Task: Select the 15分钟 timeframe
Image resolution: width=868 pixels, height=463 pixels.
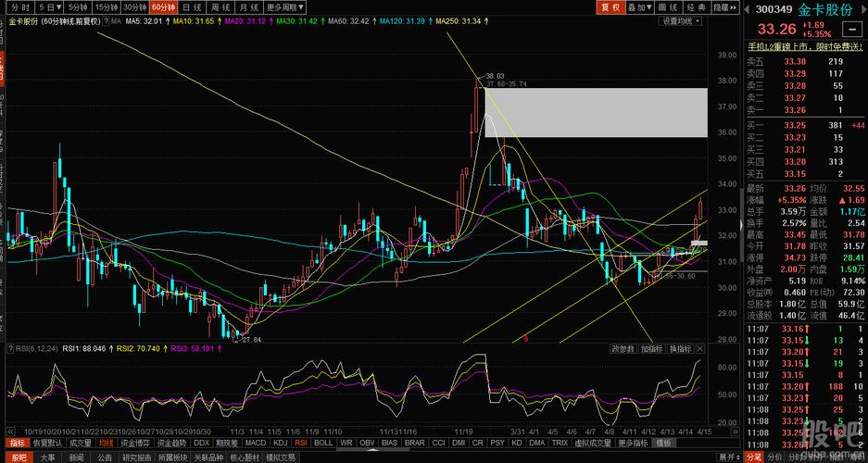Action: pyautogui.click(x=106, y=7)
